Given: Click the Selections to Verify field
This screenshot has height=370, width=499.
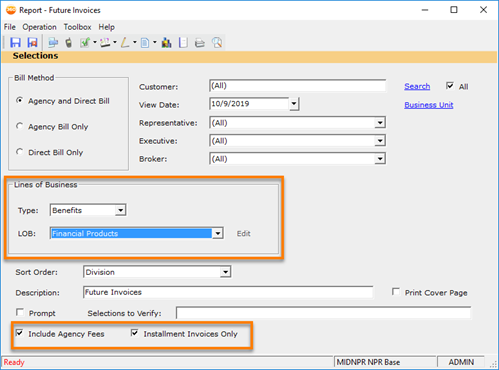Looking at the screenshot, I should (x=323, y=313).
